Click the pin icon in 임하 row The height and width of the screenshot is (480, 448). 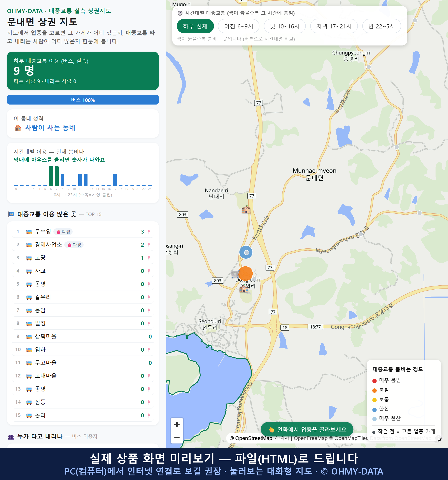point(149,350)
